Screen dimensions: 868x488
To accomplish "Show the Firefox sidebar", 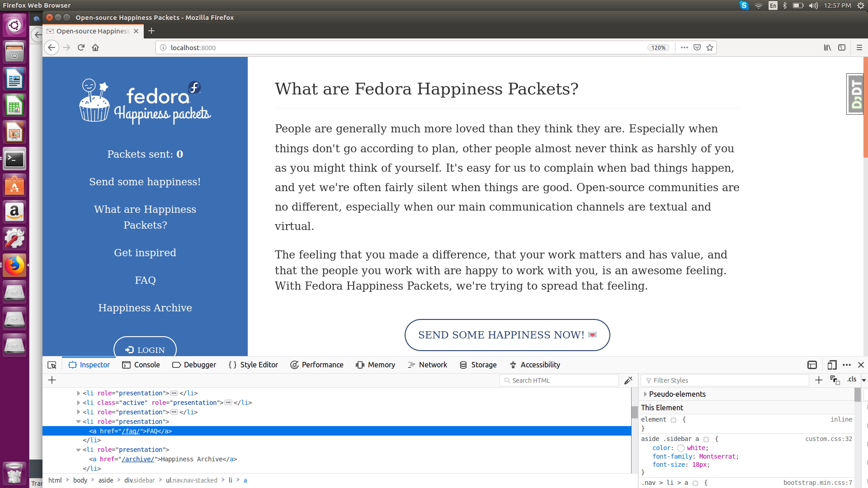I will coord(842,47).
